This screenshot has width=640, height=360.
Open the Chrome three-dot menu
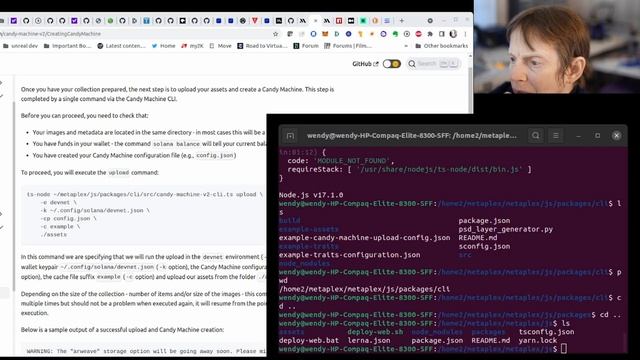coord(465,34)
